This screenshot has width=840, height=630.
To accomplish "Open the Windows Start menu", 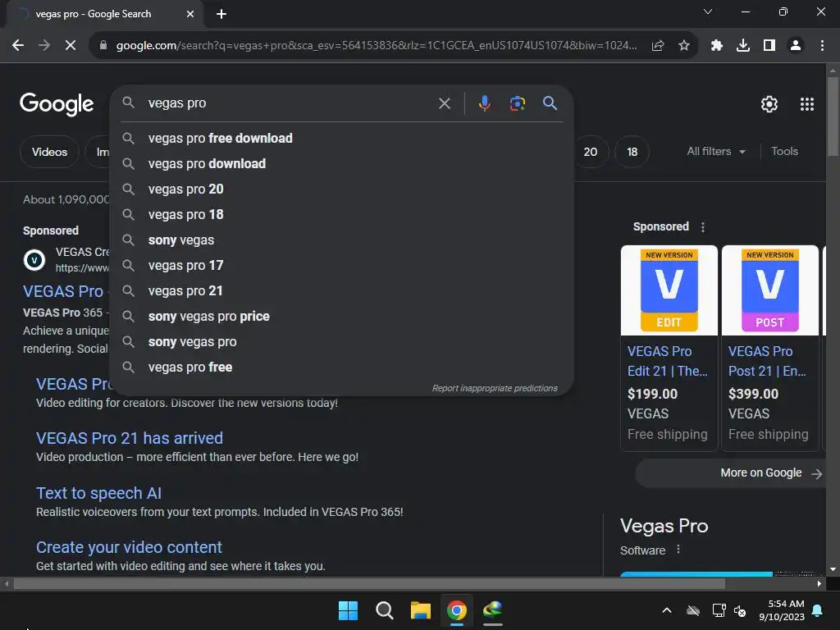I will pyautogui.click(x=348, y=610).
